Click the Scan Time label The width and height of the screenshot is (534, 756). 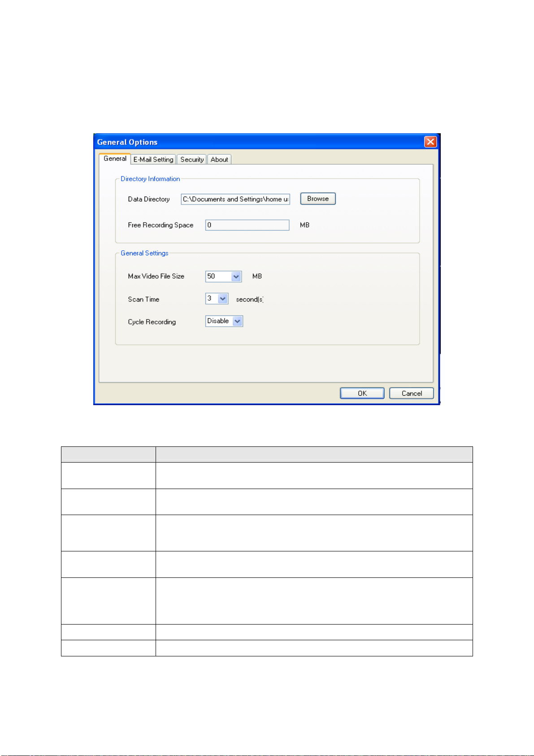(x=143, y=300)
